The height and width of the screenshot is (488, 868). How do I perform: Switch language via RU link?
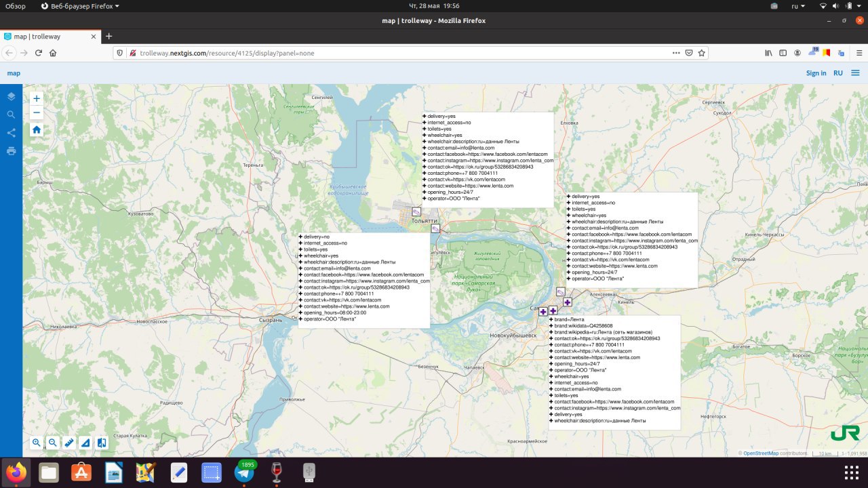coord(838,73)
